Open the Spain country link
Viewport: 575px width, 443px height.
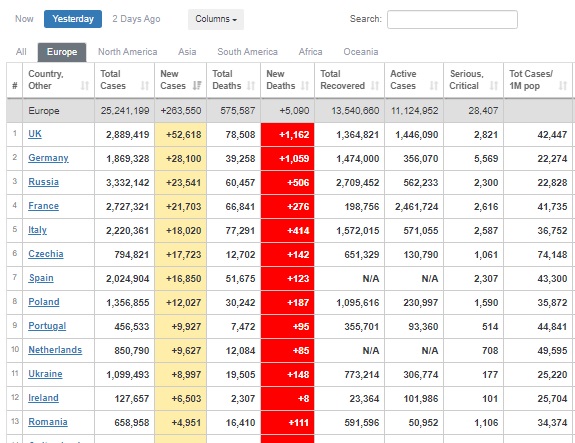click(41, 278)
